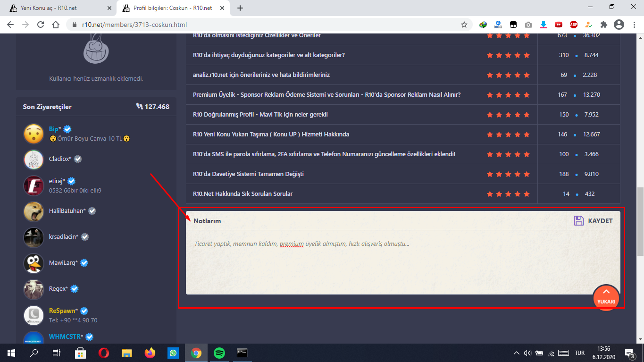
Task: Launch Microsoft Store from taskbar
Action: [x=80, y=353]
